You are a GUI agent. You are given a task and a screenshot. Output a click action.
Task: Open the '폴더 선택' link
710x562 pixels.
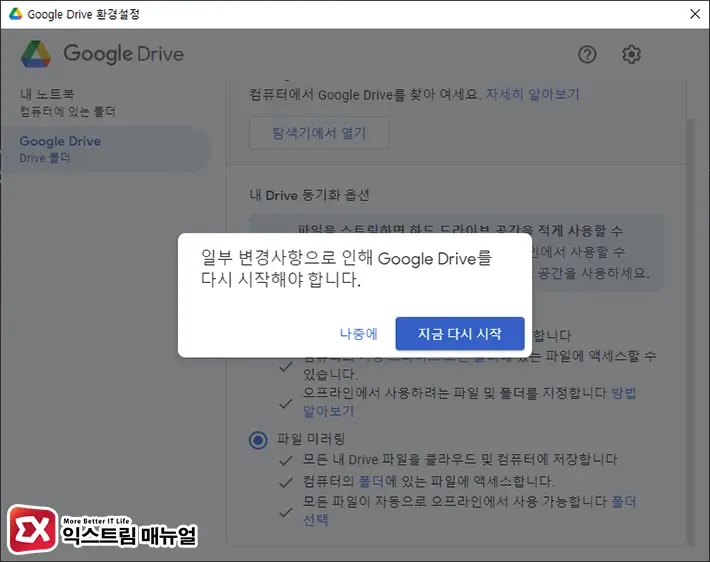[x=469, y=510]
